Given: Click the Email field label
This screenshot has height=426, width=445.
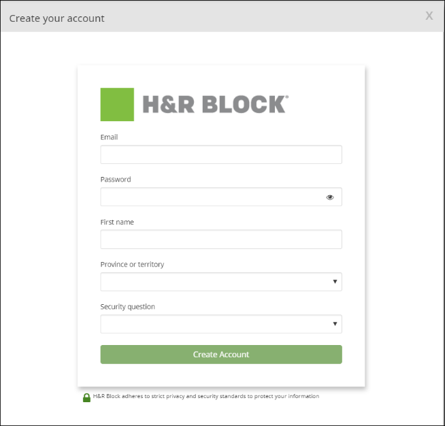Looking at the screenshot, I should point(109,137).
